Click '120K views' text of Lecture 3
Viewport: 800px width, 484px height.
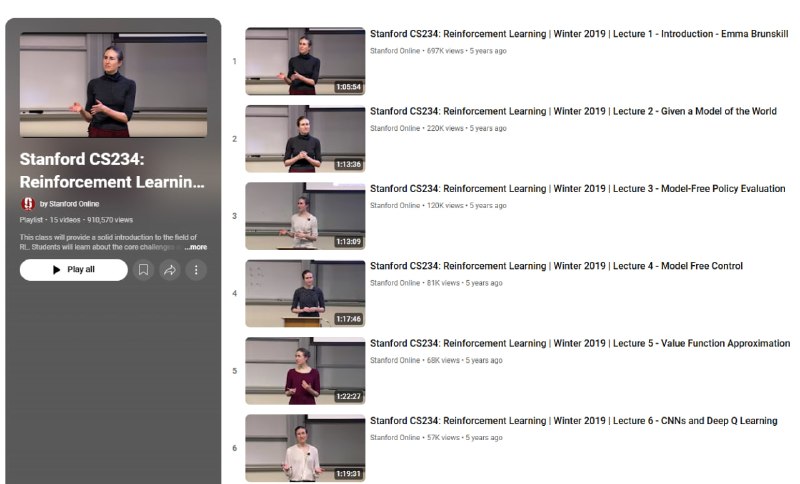[445, 206]
